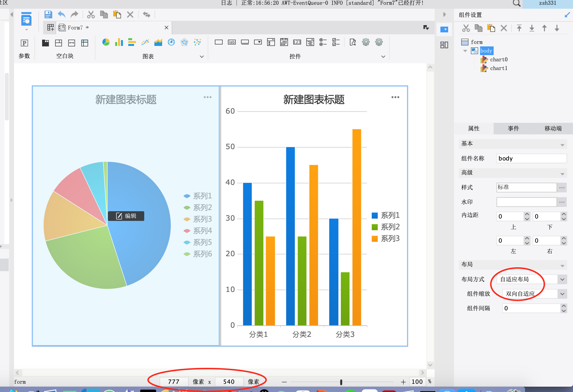Open the pie chart's three-dot menu

[208, 97]
